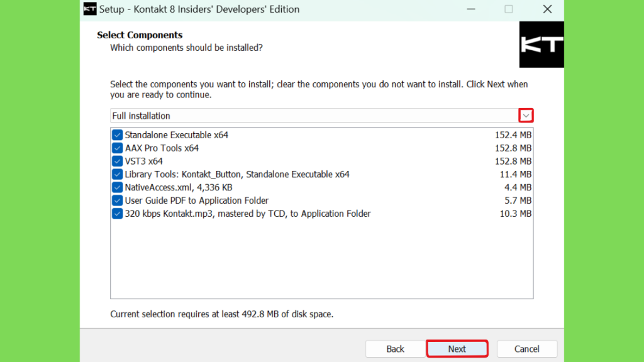Viewport: 644px width, 362px height.
Task: Click the maximize window icon
Action: tap(508, 9)
